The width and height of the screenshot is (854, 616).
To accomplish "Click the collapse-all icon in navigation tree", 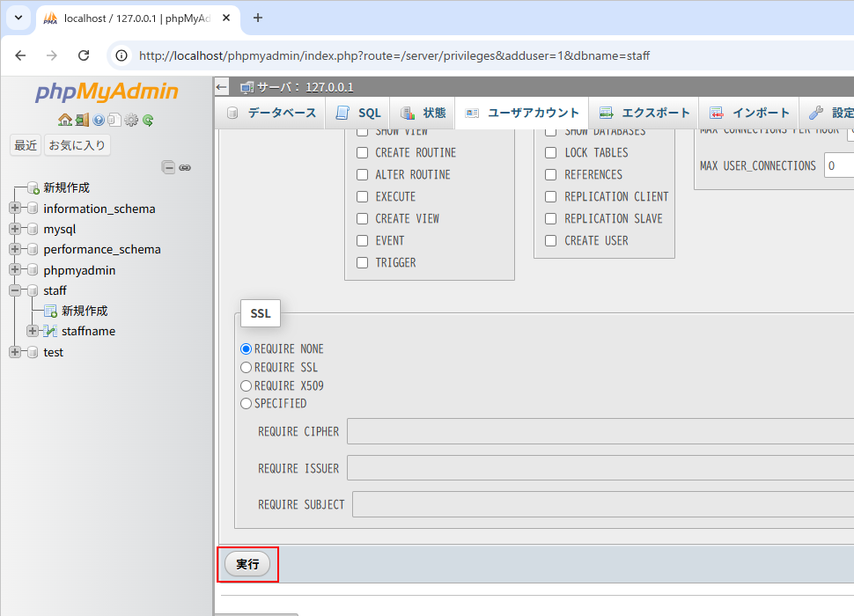I will (168, 167).
